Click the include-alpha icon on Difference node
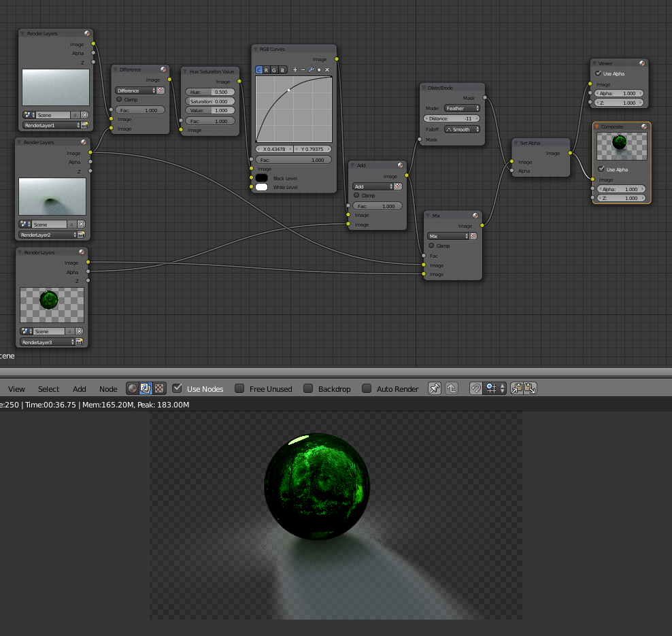This screenshot has width=672, height=636. (x=161, y=90)
